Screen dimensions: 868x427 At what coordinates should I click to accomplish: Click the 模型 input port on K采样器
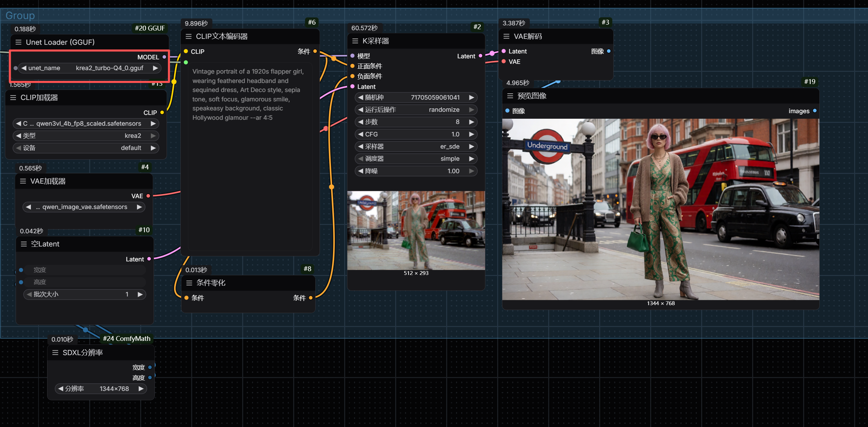[352, 56]
